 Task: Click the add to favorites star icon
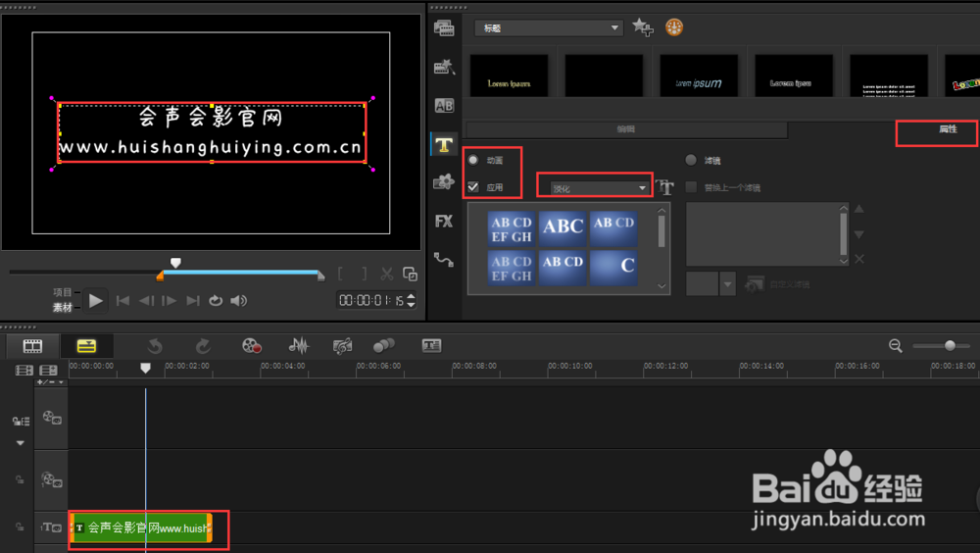[642, 27]
